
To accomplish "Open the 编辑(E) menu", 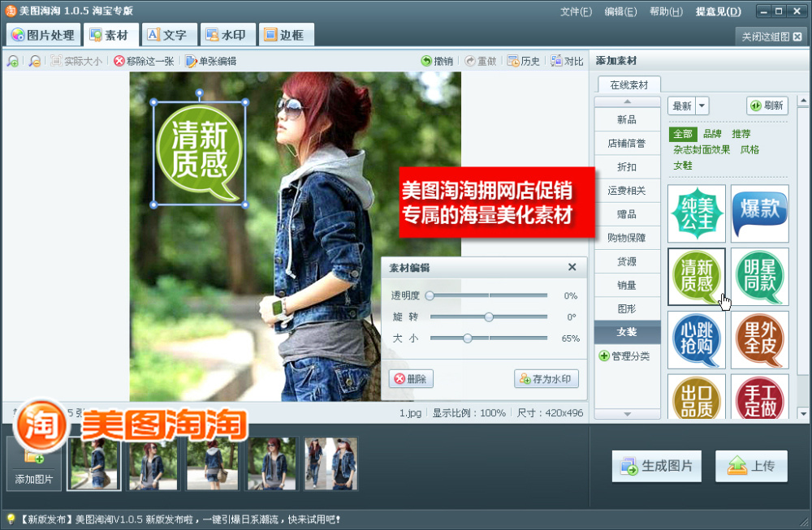I will [x=620, y=11].
